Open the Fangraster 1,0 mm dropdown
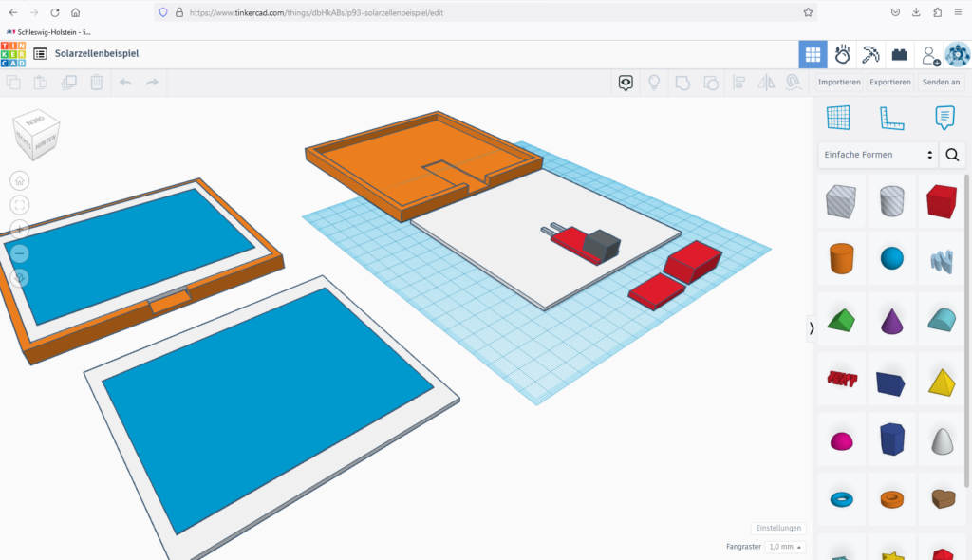Image resolution: width=972 pixels, height=560 pixels. (x=785, y=547)
